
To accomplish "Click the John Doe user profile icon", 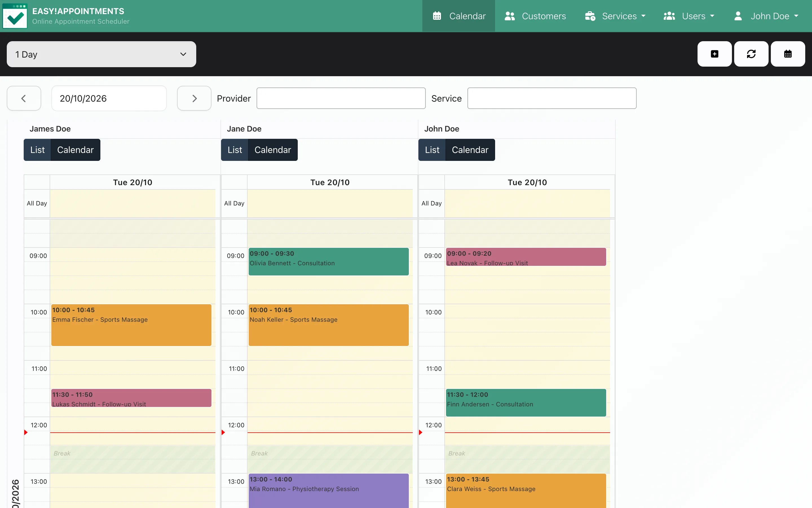I will pos(738,16).
